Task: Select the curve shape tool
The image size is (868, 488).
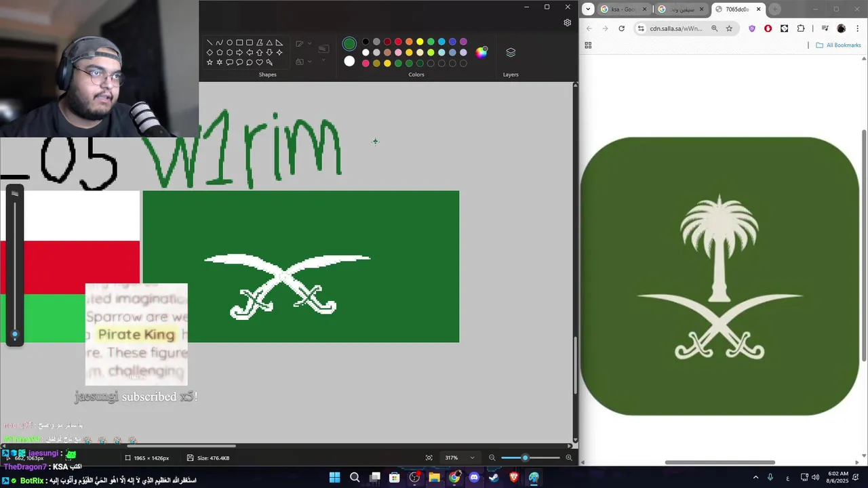Action: (220, 42)
